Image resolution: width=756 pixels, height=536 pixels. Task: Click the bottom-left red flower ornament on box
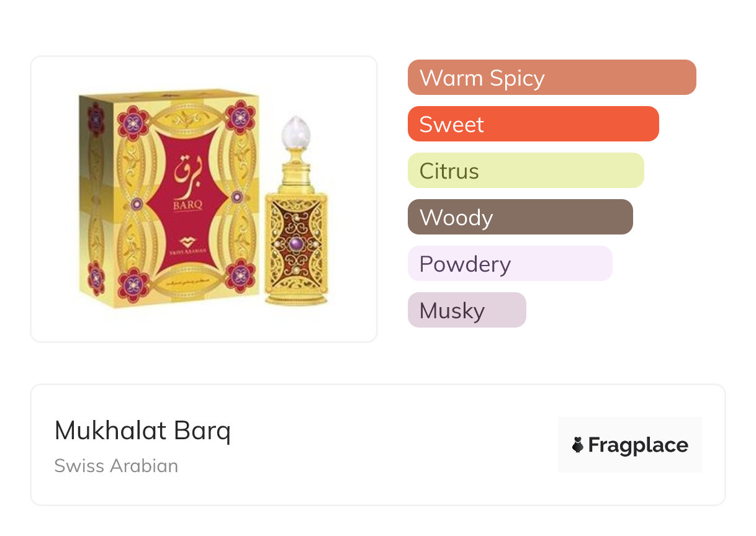click(134, 284)
